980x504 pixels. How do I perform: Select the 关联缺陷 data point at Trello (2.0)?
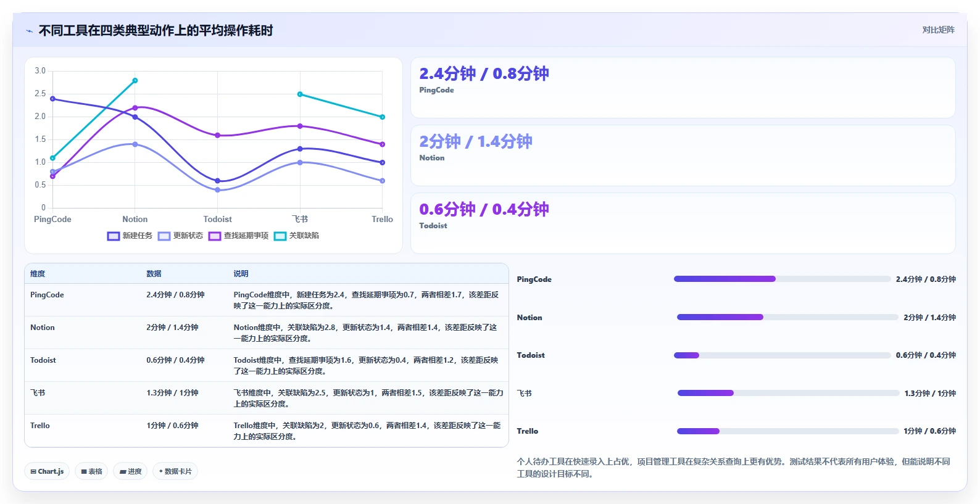pyautogui.click(x=383, y=117)
